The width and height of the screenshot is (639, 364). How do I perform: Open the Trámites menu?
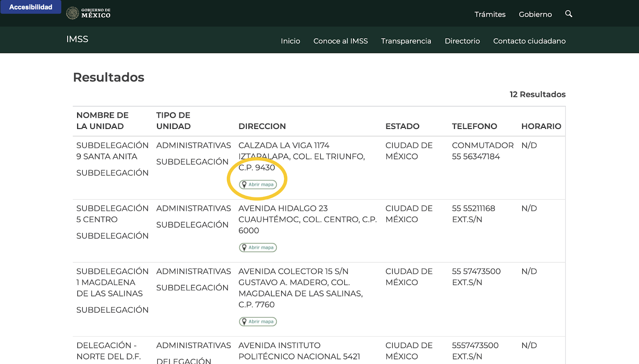point(490,14)
